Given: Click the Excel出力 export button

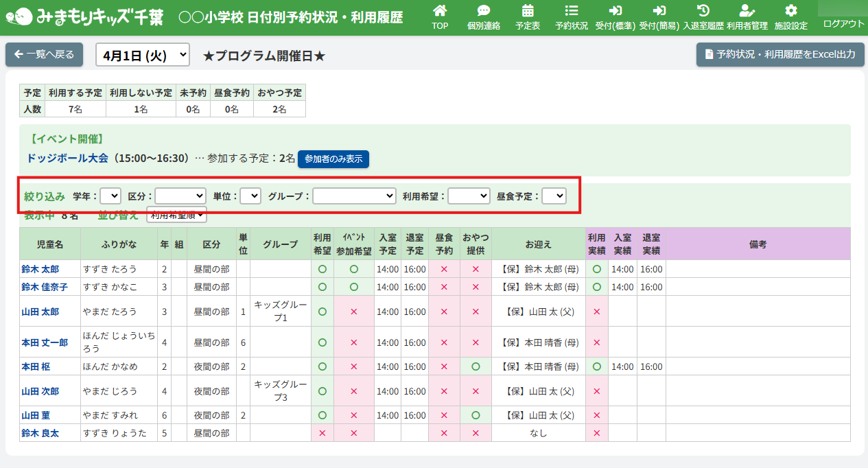Looking at the screenshot, I should [780, 55].
